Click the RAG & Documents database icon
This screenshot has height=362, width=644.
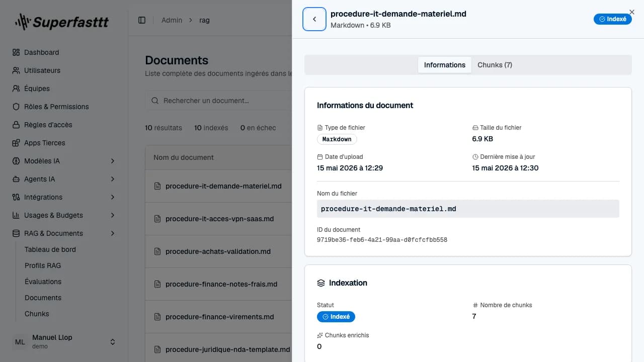tap(16, 233)
